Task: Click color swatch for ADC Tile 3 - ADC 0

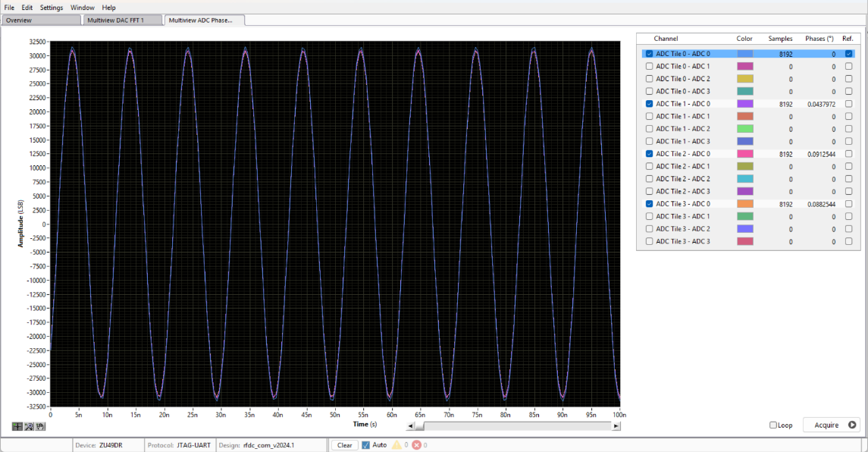Action: coord(744,204)
